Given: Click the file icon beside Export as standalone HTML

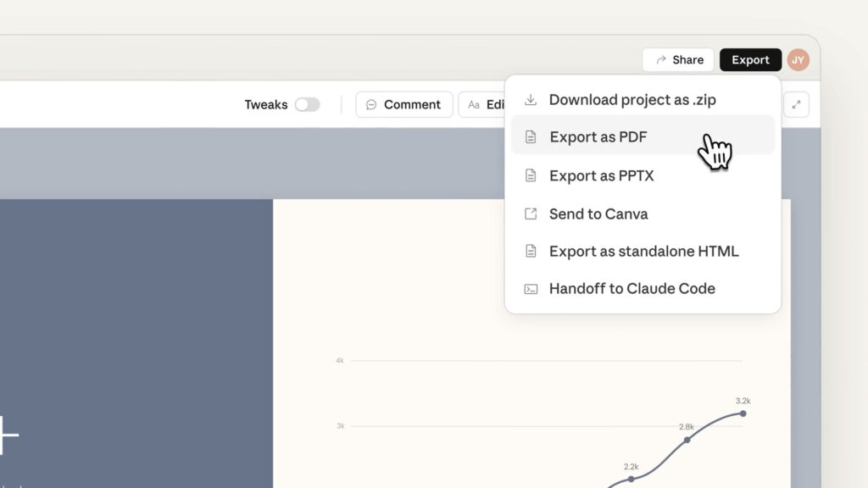Looking at the screenshot, I should click(x=531, y=251).
